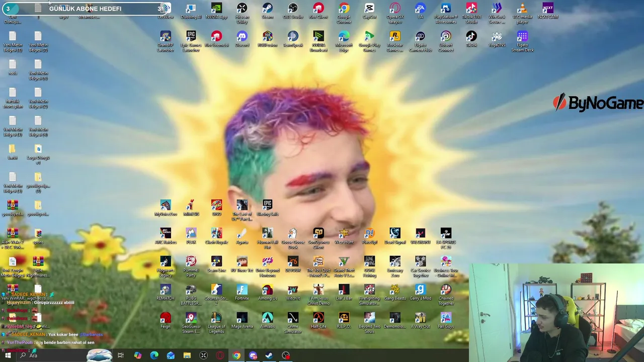Open the Copilot taskbar icon
Screen dimensions: 644x362
click(137, 355)
